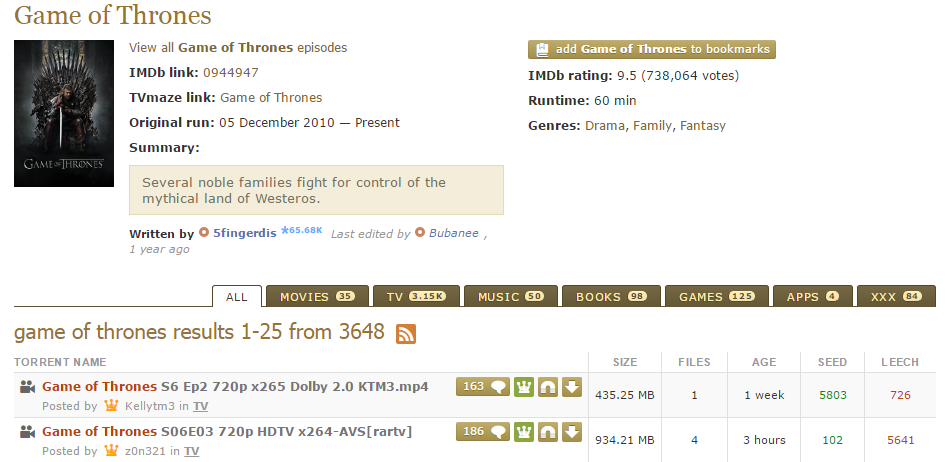Click video camera icon of S6 Ep2 torrent
The width and height of the screenshot is (946, 462).
tap(27, 387)
